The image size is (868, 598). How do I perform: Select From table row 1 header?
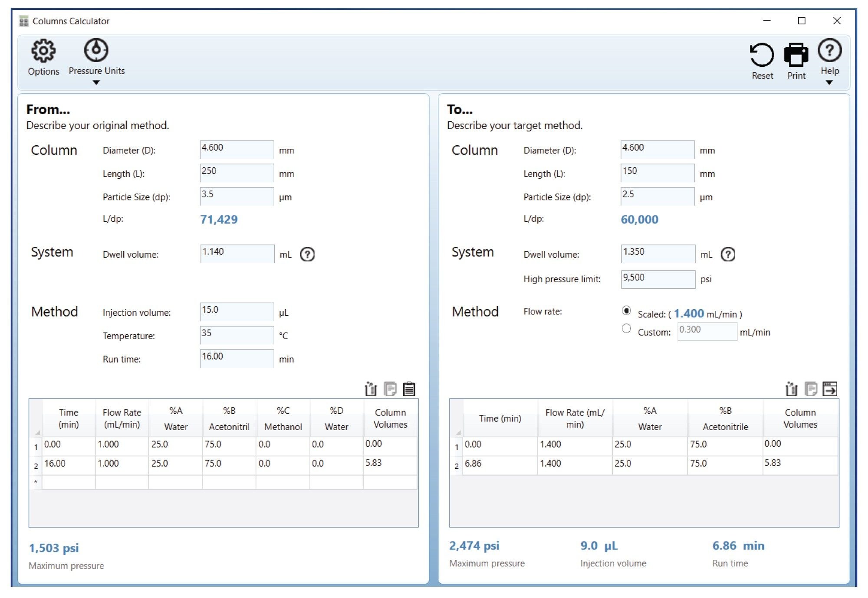[x=36, y=446]
